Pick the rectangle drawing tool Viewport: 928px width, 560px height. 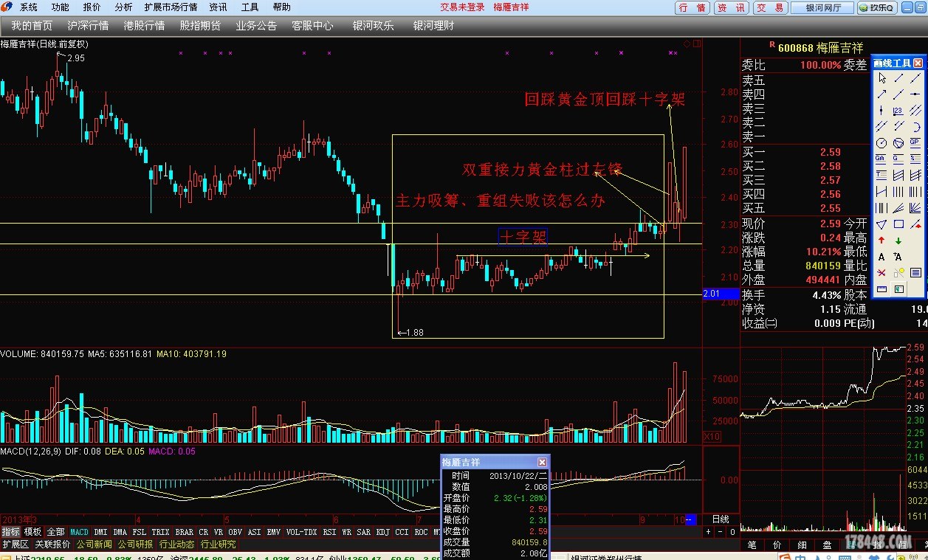coord(898,224)
